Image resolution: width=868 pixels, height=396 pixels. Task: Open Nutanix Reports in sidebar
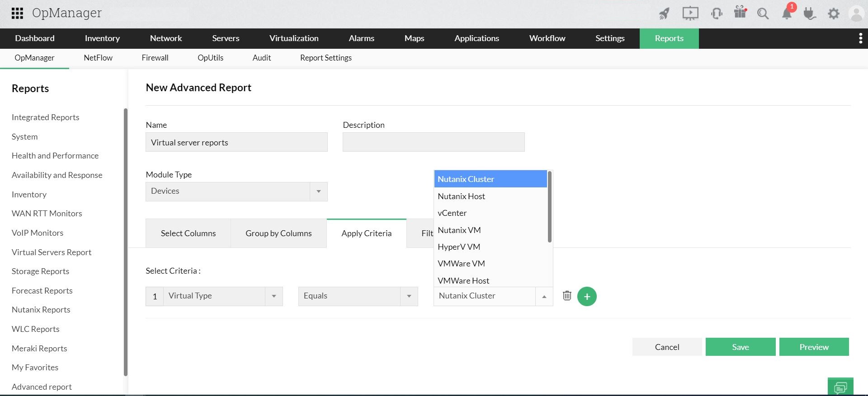41,310
